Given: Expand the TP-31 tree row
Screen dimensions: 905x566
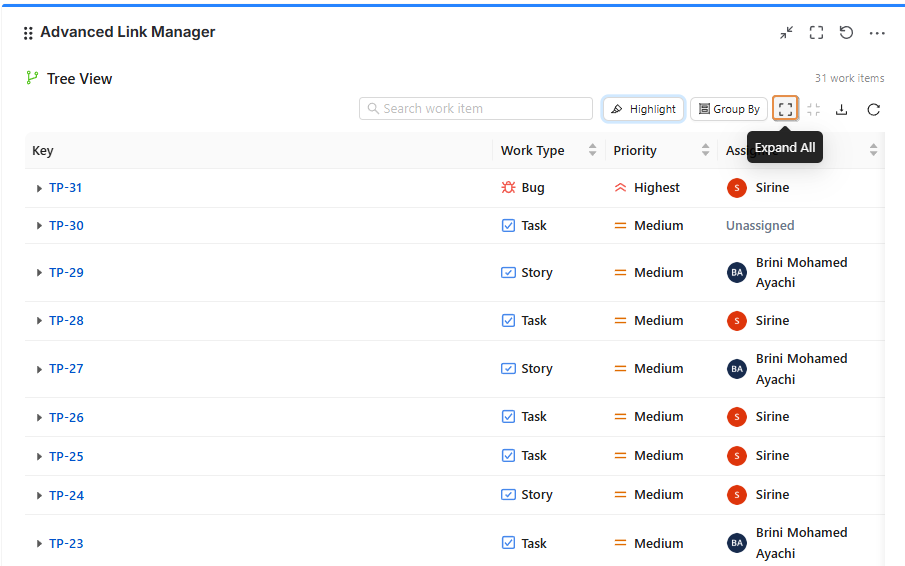Looking at the screenshot, I should pos(39,188).
